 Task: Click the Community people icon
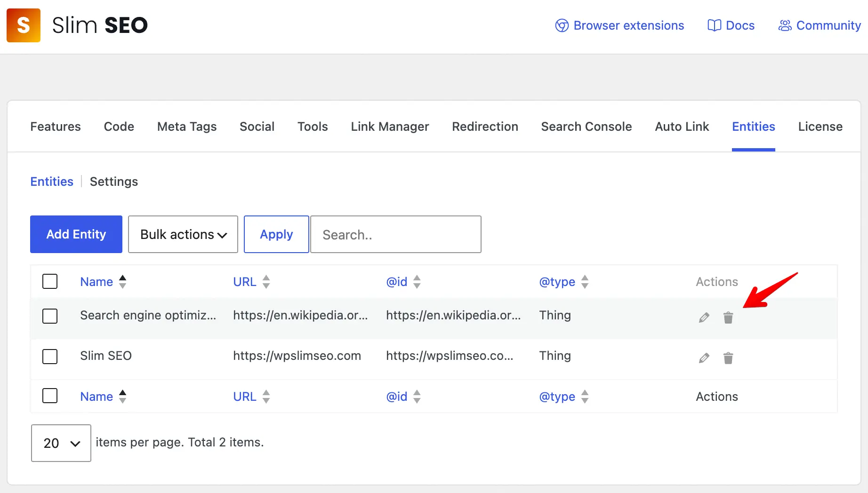pyautogui.click(x=785, y=25)
